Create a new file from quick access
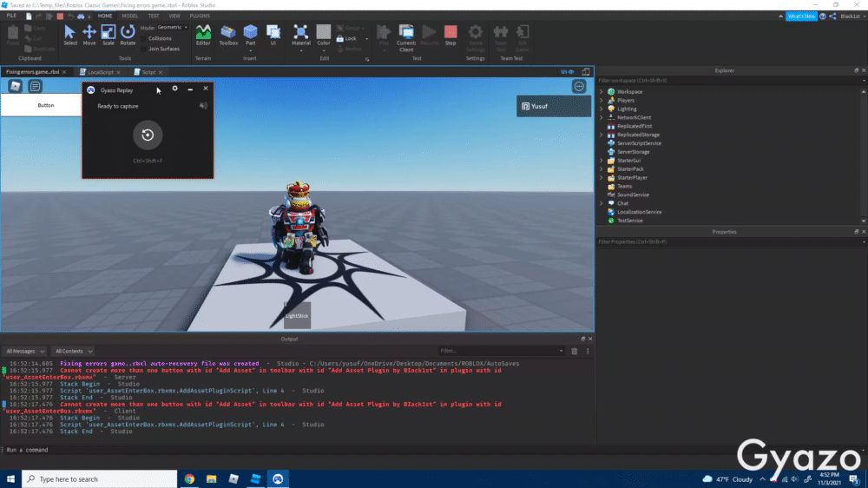The height and width of the screenshot is (488, 868). click(29, 16)
